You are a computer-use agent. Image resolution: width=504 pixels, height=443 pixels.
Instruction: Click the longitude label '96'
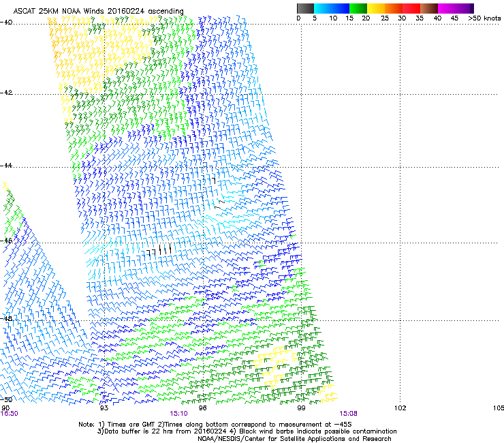point(202,408)
